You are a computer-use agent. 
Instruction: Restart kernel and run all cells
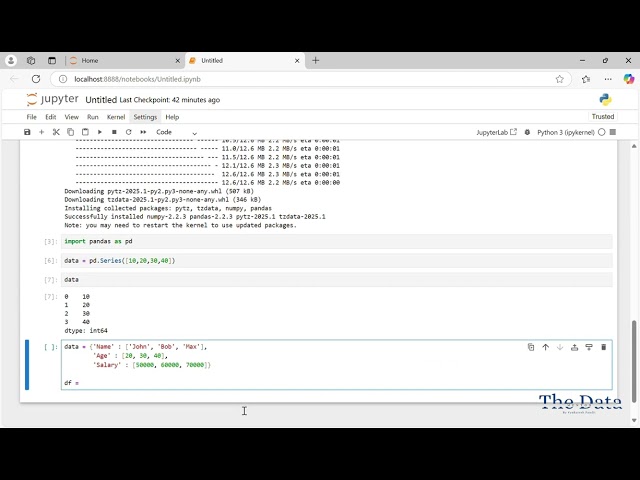coord(143,132)
